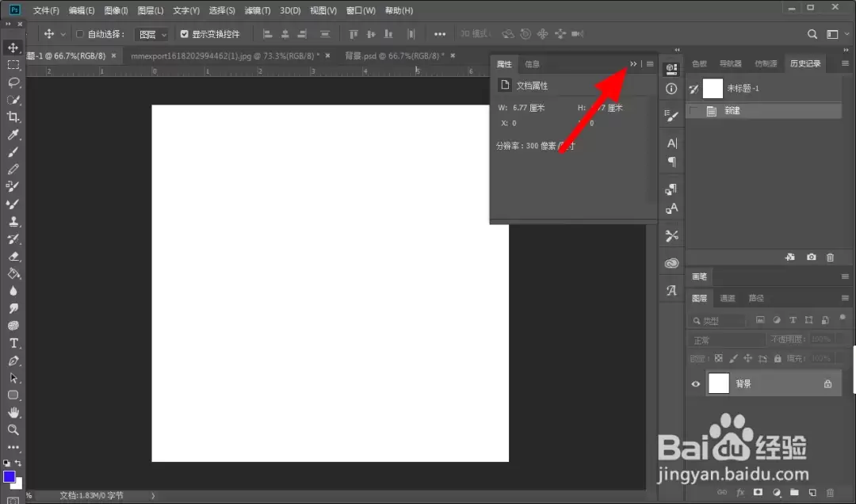The width and height of the screenshot is (856, 504).
Task: Select the Blur drop tool
Action: click(x=13, y=291)
